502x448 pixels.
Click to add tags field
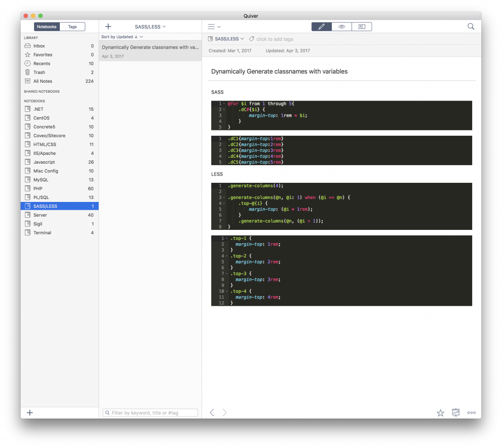point(275,39)
